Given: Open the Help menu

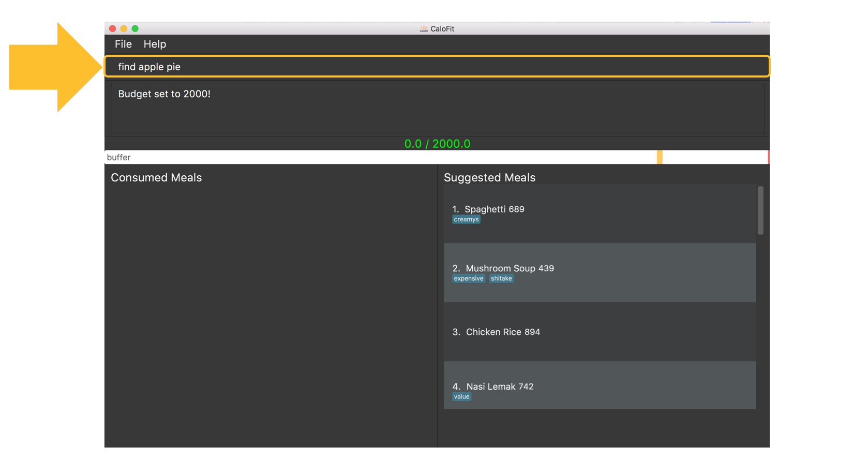Looking at the screenshot, I should tap(155, 44).
